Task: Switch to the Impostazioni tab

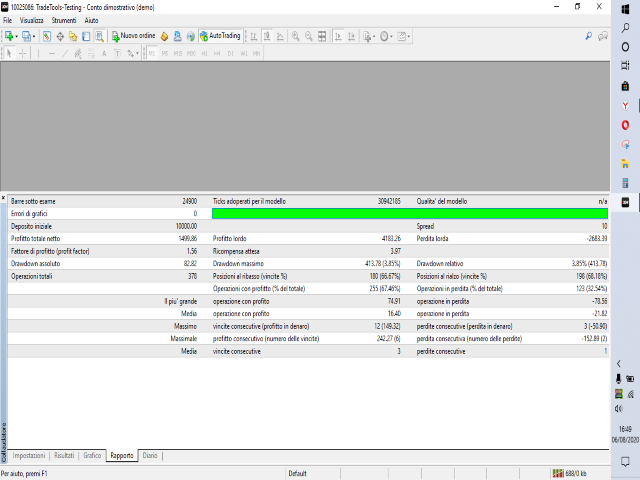Action: [29, 456]
